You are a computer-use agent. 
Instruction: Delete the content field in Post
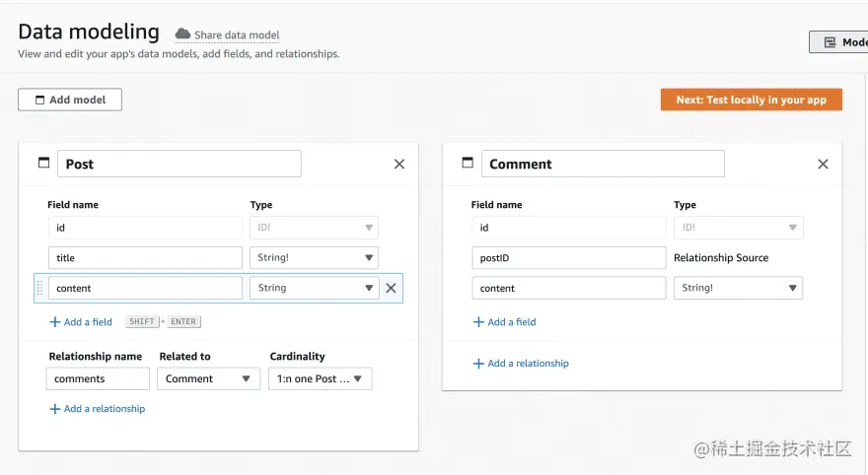[391, 288]
